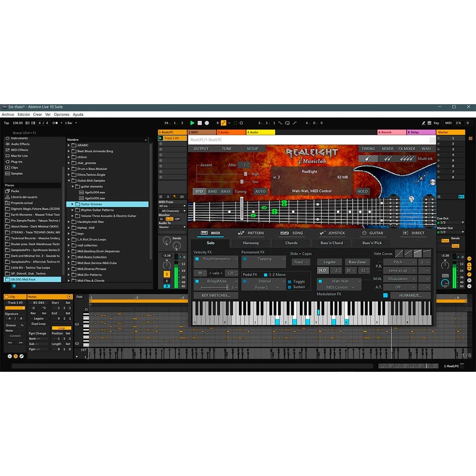This screenshot has height=476, width=476.
Task: Open Slide Capo Fixed dropdown
Action: 301,262
